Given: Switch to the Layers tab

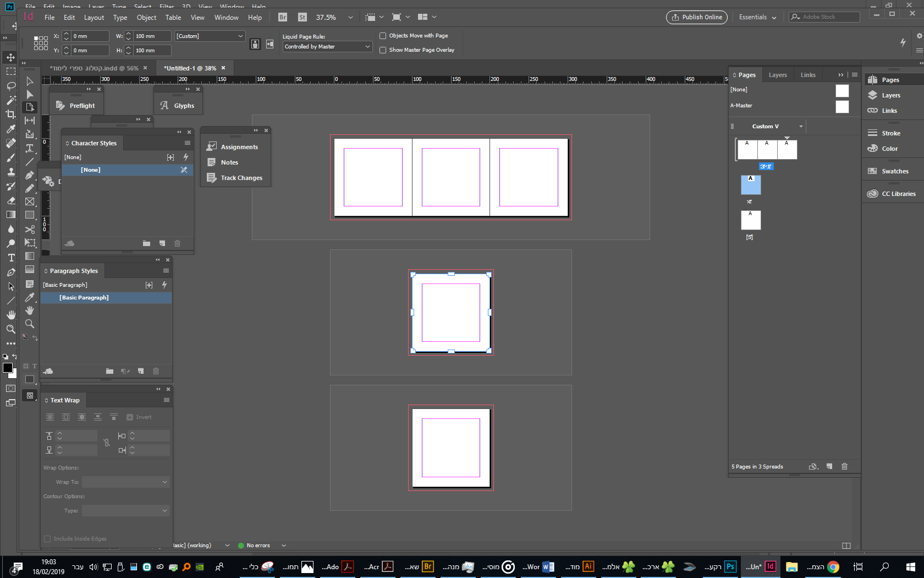Looking at the screenshot, I should (x=777, y=75).
